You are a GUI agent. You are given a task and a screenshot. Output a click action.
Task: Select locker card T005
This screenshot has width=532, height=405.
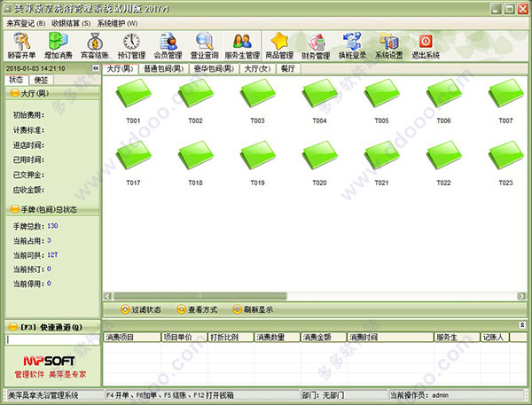point(381,101)
